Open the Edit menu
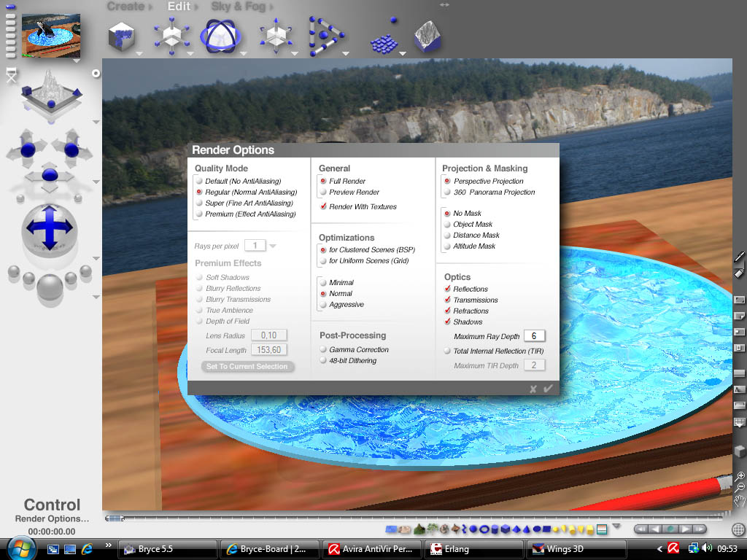 [179, 6]
